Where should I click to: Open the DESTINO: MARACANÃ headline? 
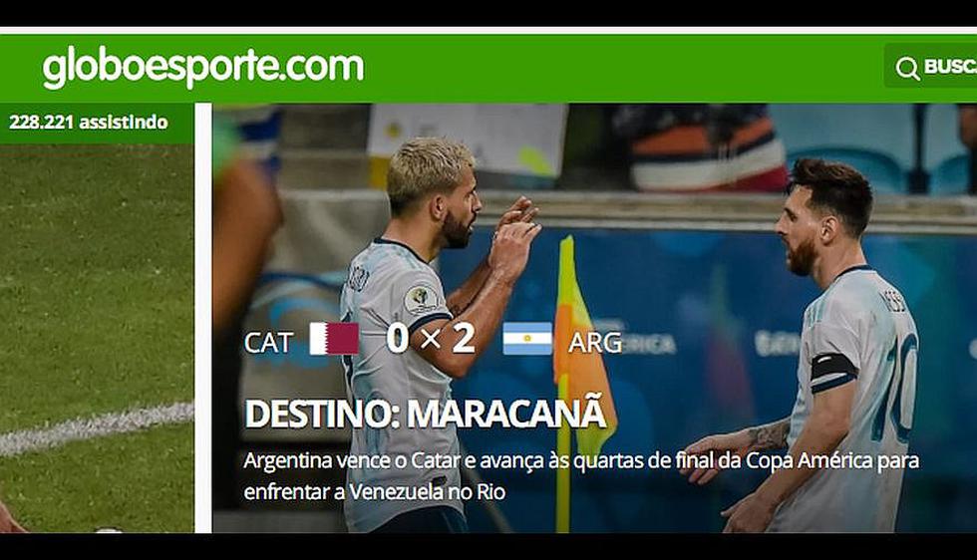coord(425,414)
